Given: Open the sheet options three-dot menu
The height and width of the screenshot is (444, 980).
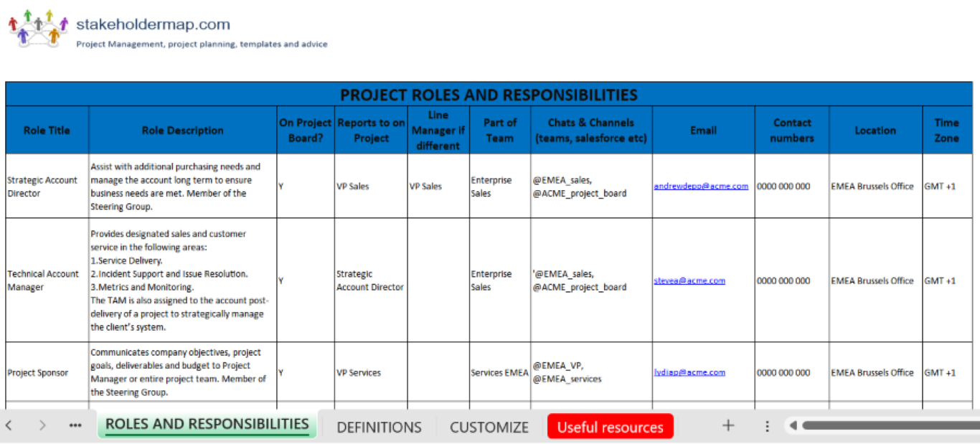Looking at the screenshot, I should tap(767, 425).
